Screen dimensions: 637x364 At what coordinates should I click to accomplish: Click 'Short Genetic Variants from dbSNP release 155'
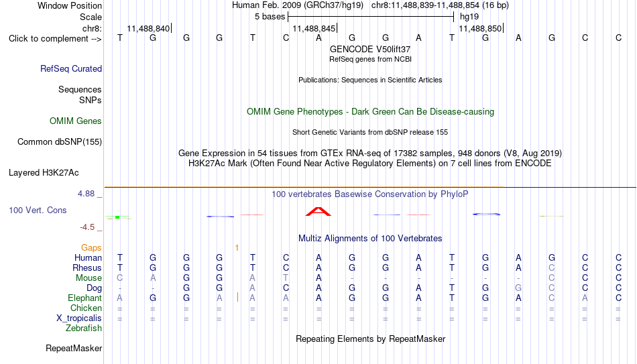coord(370,133)
